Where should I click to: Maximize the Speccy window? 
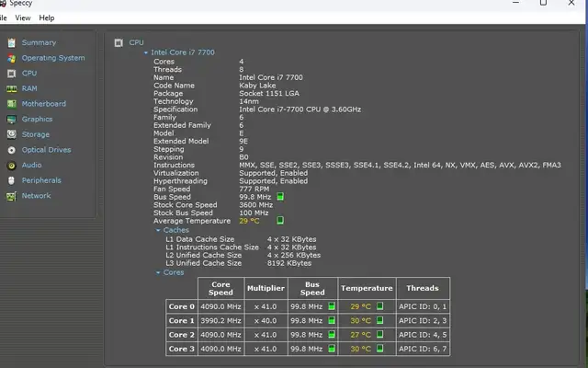(x=543, y=3)
